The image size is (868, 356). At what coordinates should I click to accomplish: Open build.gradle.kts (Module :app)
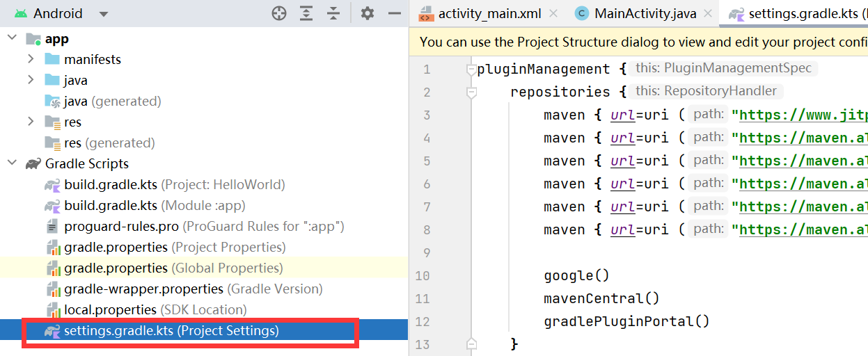click(145, 206)
